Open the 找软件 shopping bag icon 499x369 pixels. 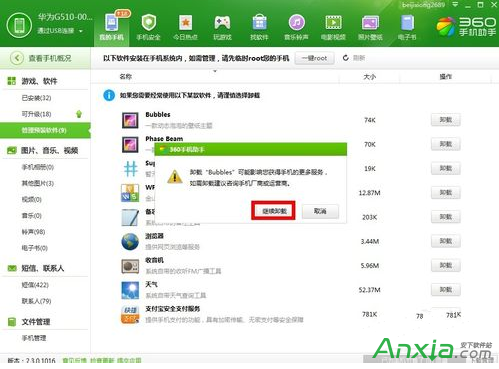(259, 23)
